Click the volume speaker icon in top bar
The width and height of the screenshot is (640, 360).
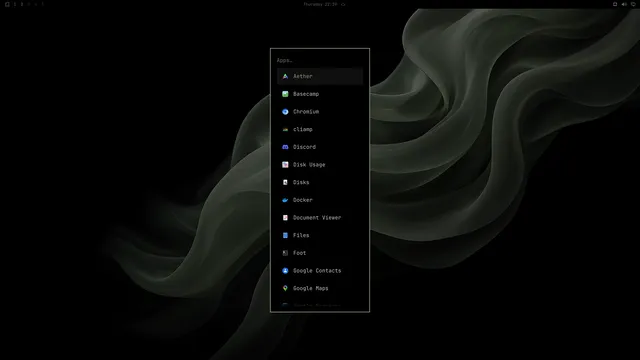tap(624, 4)
